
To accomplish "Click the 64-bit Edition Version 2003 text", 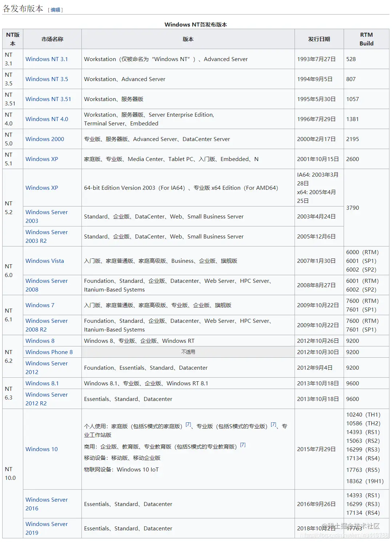I will [x=120, y=188].
